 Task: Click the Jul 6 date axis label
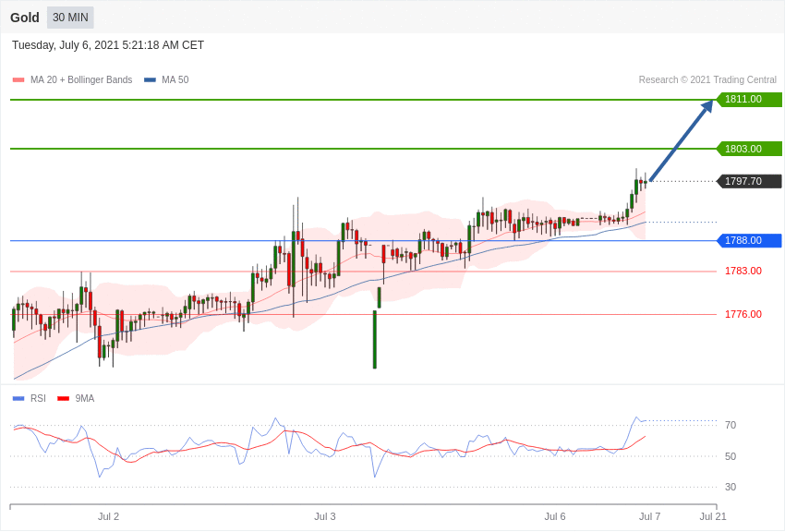[555, 516]
